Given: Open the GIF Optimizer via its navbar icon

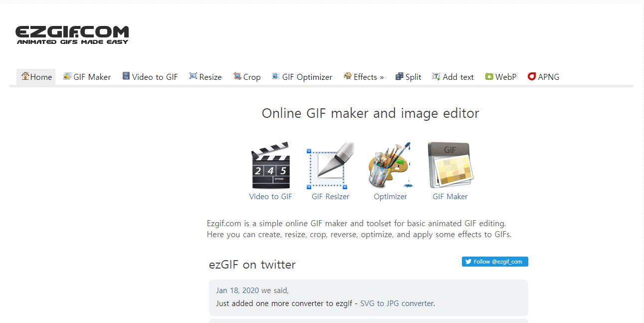Looking at the screenshot, I should tap(275, 76).
